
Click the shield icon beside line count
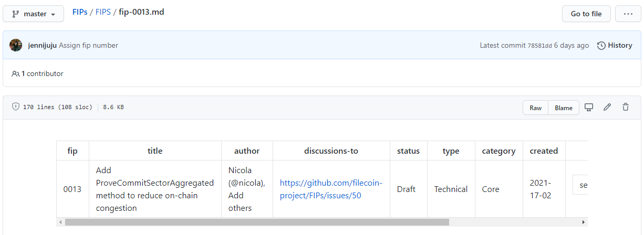coord(15,107)
